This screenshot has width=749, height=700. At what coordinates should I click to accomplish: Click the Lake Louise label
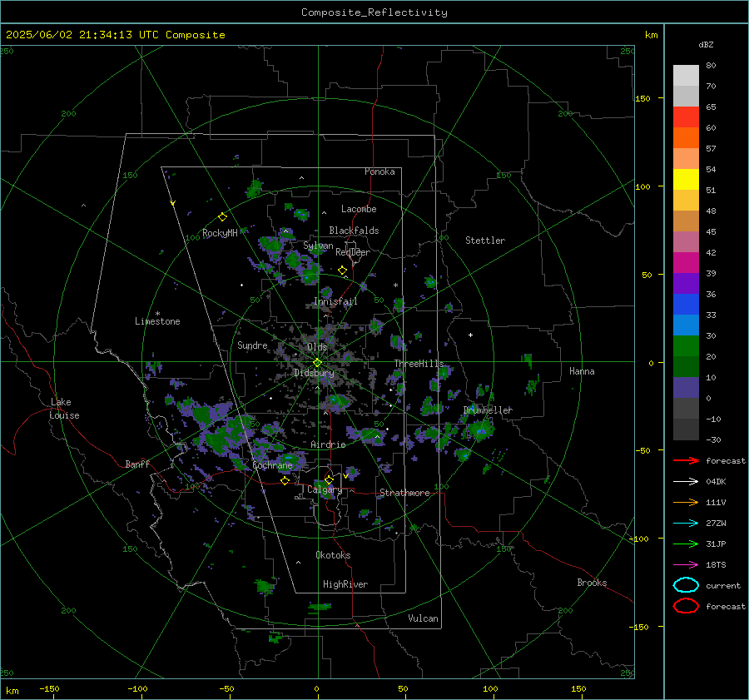click(x=64, y=409)
